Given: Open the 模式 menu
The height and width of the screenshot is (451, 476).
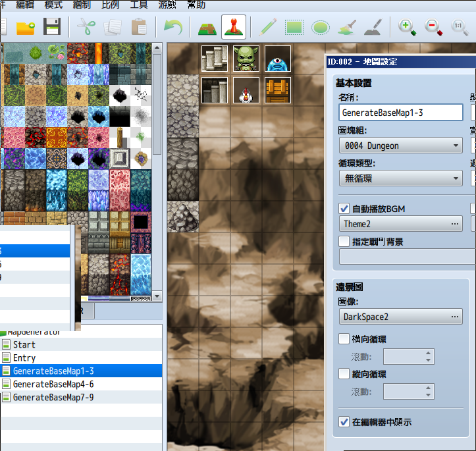Looking at the screenshot, I should tap(53, 5).
